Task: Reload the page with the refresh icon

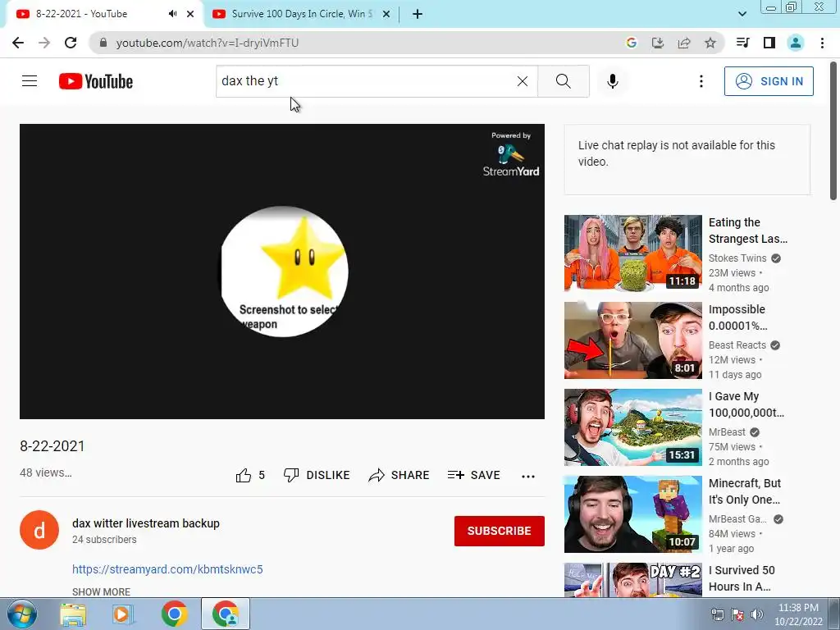Action: point(71,43)
